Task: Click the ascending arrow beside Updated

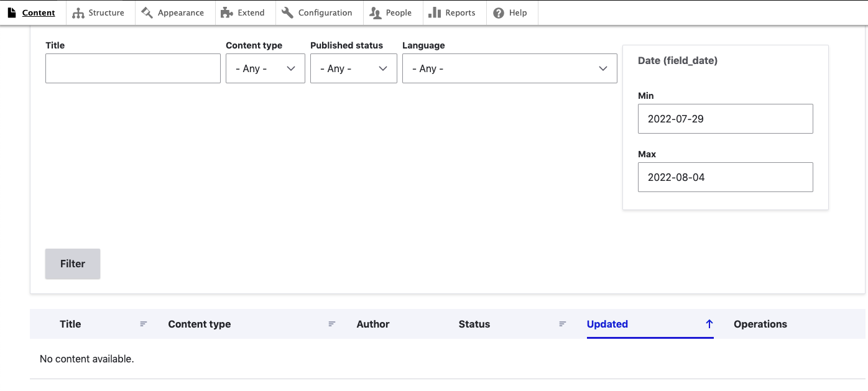Action: pyautogui.click(x=709, y=324)
